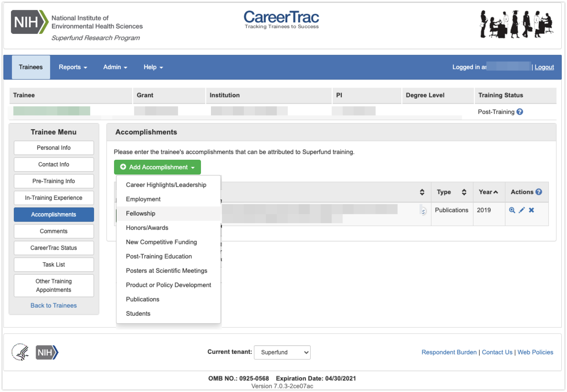The height and width of the screenshot is (392, 567).
Task: Select Fellowship from the accomplishment list
Action: point(141,213)
